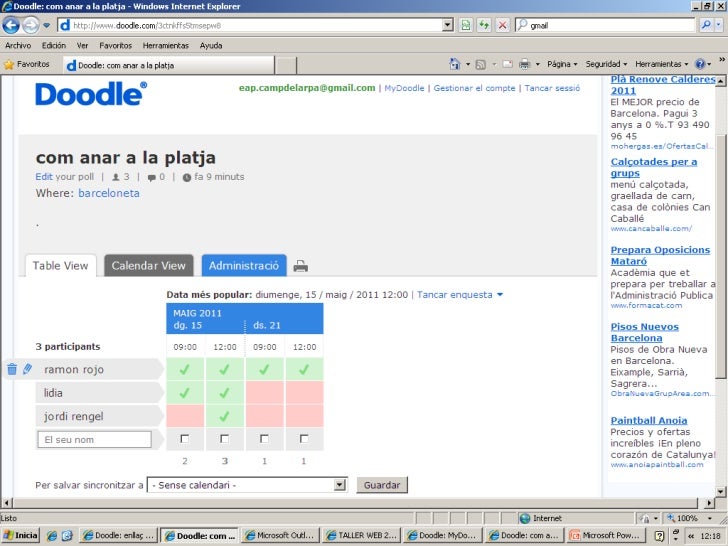Click the blue Help question mark icon
The width and height of the screenshot is (728, 546).
tap(700, 64)
